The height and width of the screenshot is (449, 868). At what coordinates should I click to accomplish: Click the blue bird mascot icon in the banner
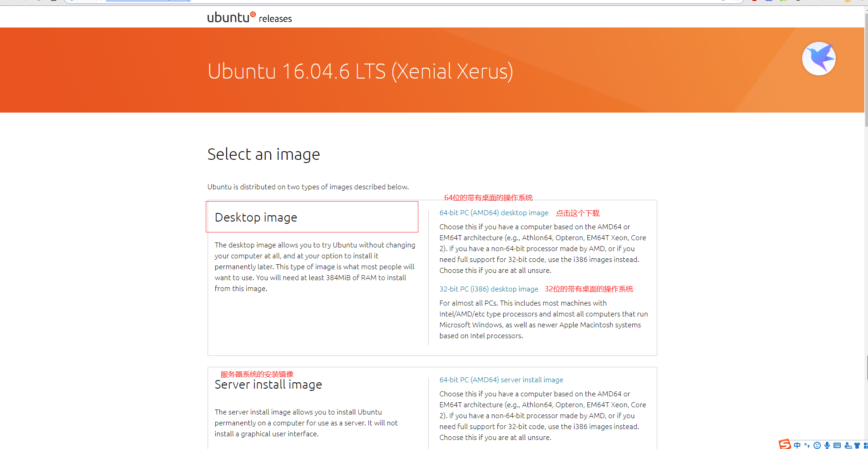click(818, 59)
